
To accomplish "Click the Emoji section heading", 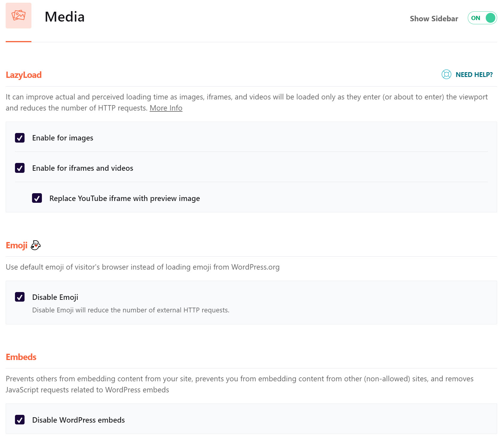I will (16, 245).
